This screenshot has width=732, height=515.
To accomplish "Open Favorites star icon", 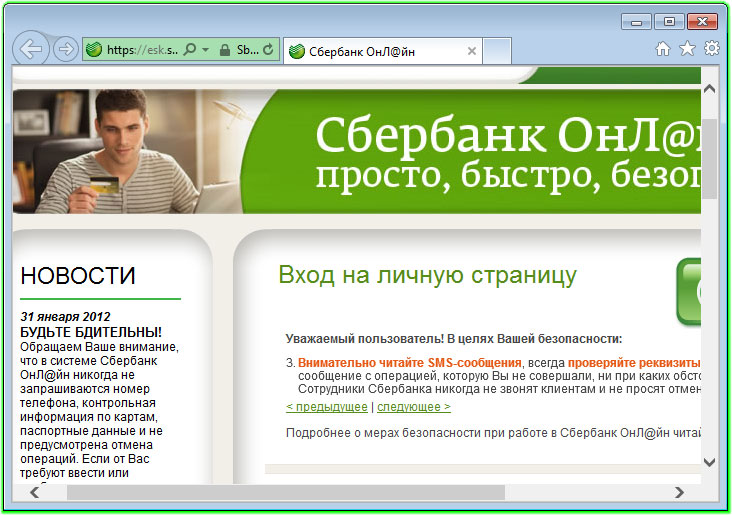I will point(687,49).
